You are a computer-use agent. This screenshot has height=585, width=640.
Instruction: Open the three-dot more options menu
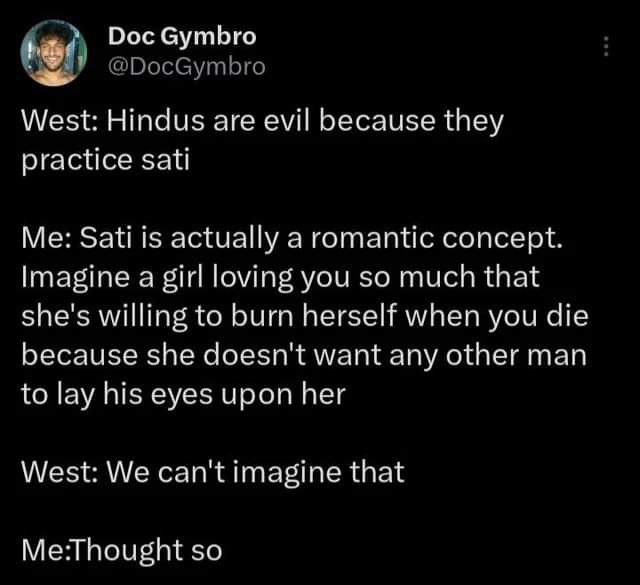click(x=606, y=46)
